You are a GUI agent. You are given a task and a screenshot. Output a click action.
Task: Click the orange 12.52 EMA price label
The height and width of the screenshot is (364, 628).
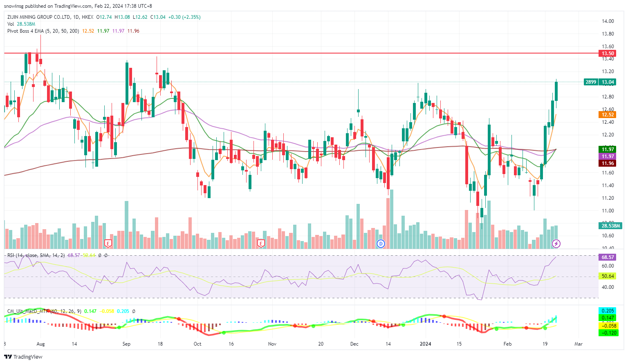(608, 115)
